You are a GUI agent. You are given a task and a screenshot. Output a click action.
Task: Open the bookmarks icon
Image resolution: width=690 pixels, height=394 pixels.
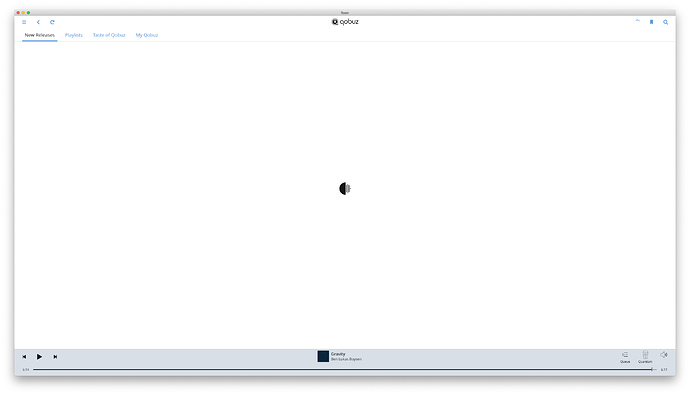point(651,22)
